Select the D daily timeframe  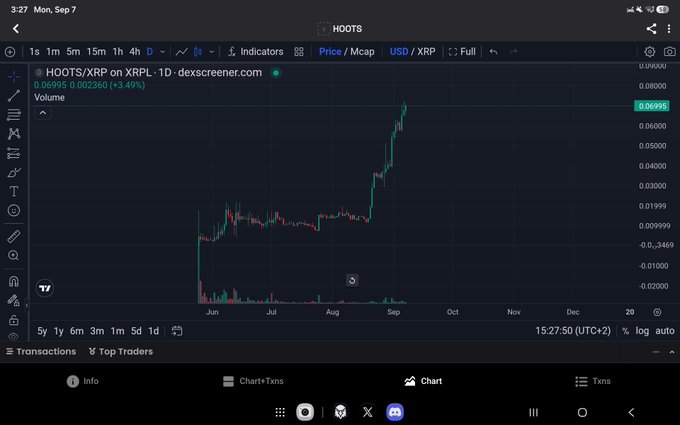(x=150, y=52)
